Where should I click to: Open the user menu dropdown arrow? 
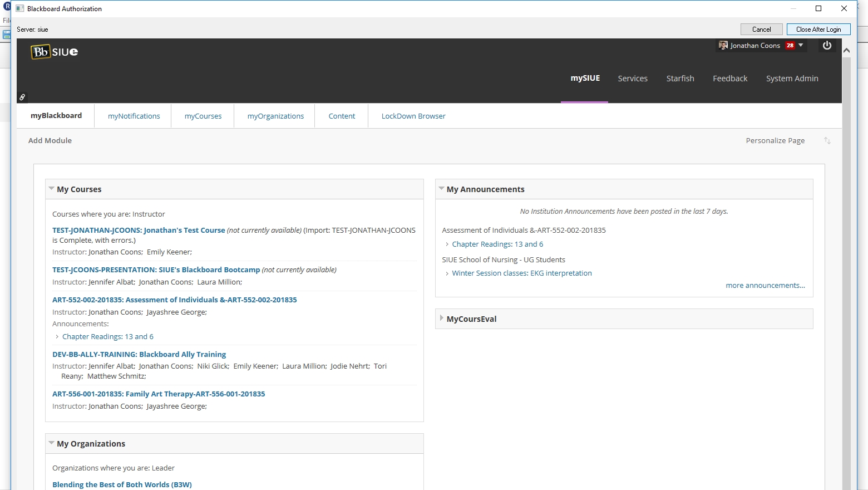(801, 46)
